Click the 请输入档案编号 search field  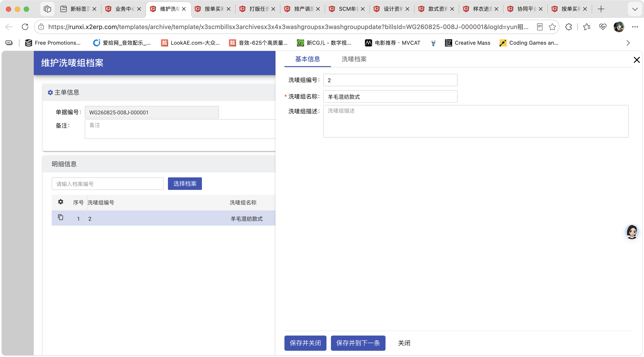click(108, 184)
